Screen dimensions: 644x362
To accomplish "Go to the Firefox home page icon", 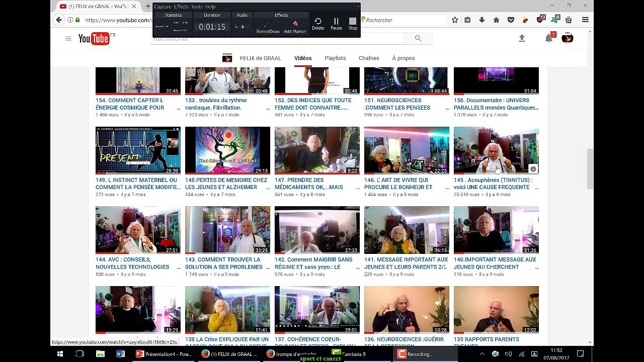I will pyautogui.click(x=496, y=20).
